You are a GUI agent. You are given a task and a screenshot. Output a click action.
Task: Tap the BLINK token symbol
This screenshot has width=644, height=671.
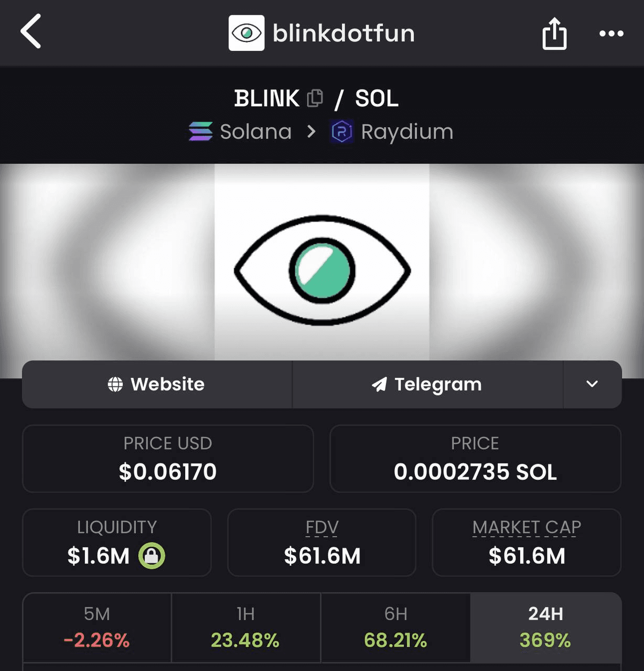click(266, 99)
